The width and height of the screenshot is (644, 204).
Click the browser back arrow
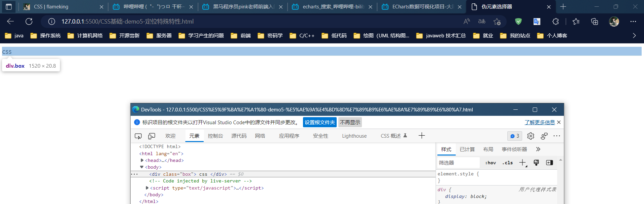10,22
